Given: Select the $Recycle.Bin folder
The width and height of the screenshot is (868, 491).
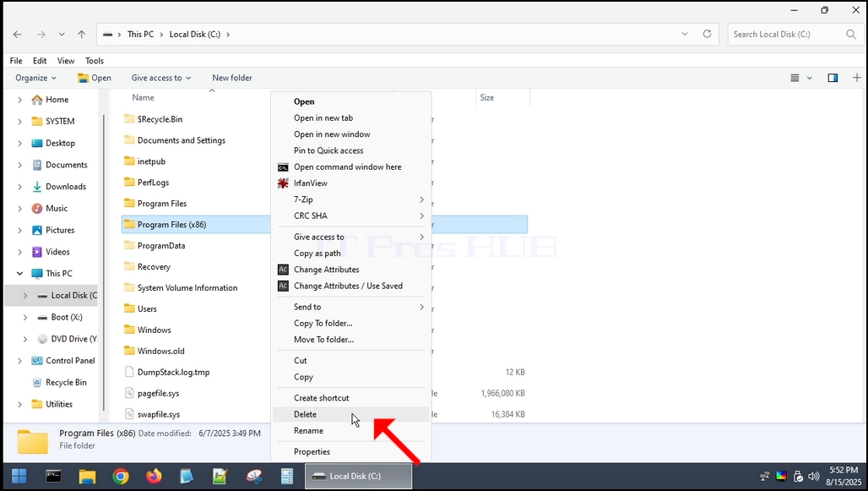Looking at the screenshot, I should pyautogui.click(x=160, y=119).
